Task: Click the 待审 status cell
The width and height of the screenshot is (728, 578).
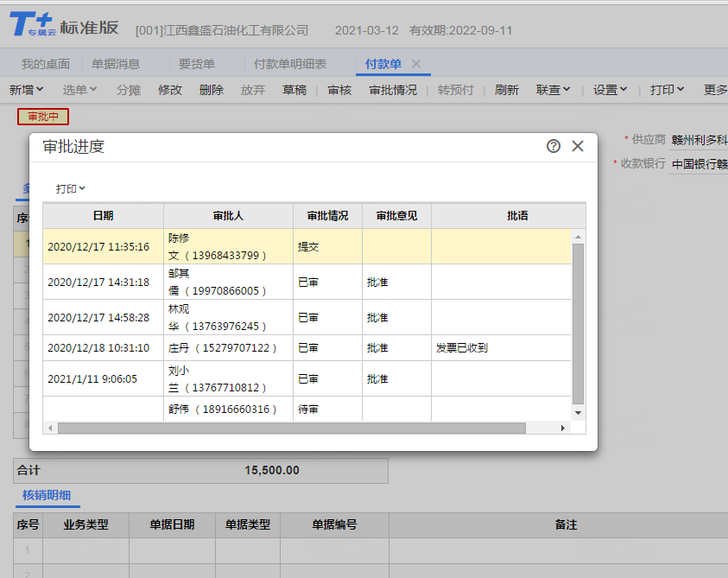Action: [328, 410]
